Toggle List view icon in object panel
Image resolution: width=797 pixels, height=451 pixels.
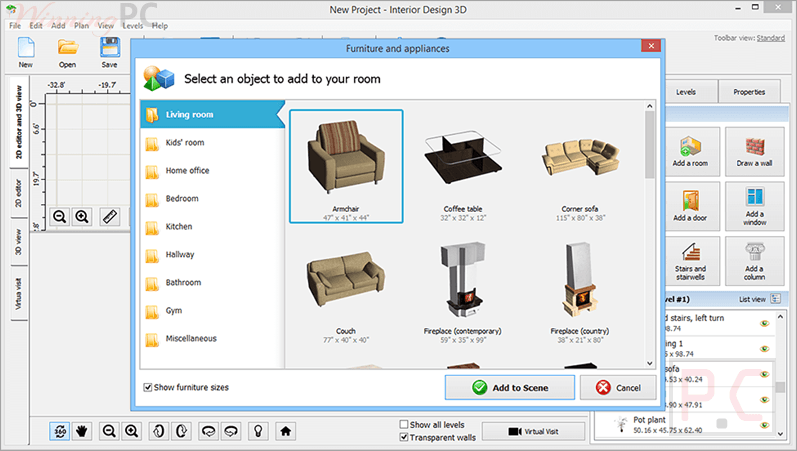[775, 299]
